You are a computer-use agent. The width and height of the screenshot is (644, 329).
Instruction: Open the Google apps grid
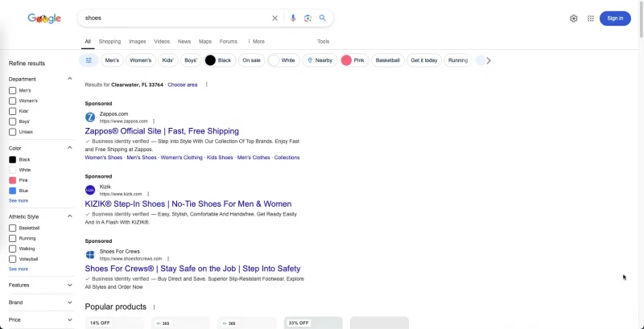(x=591, y=19)
